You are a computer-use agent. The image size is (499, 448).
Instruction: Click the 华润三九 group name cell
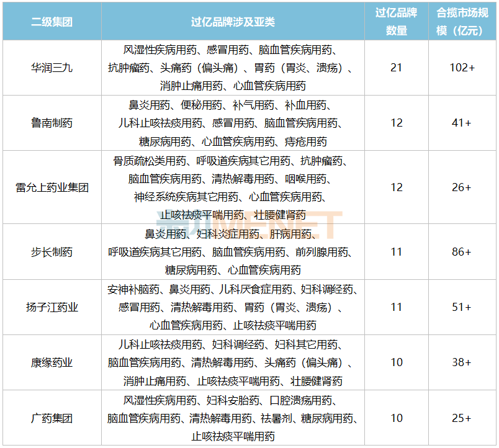coord(52,68)
